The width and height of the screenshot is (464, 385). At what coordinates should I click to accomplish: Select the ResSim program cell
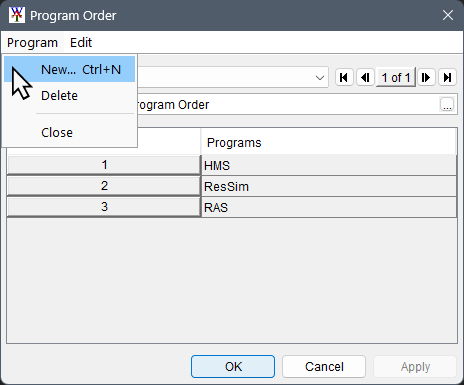(x=329, y=186)
